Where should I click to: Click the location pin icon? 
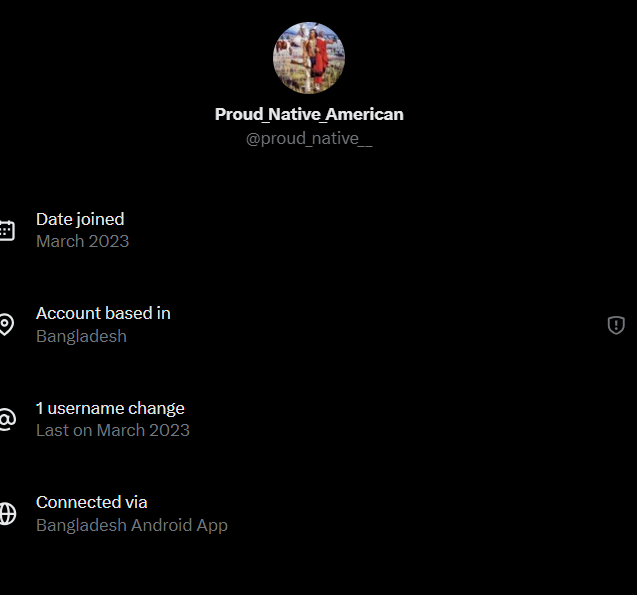[6, 324]
